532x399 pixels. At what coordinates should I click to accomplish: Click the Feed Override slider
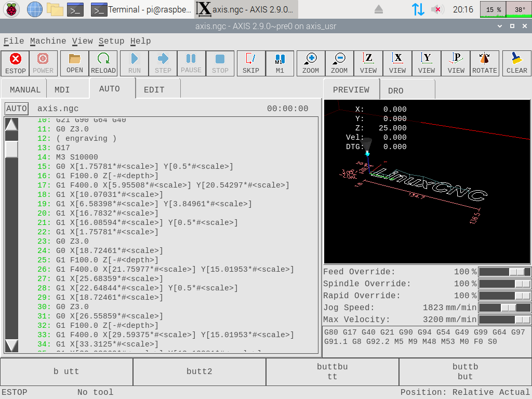point(504,272)
